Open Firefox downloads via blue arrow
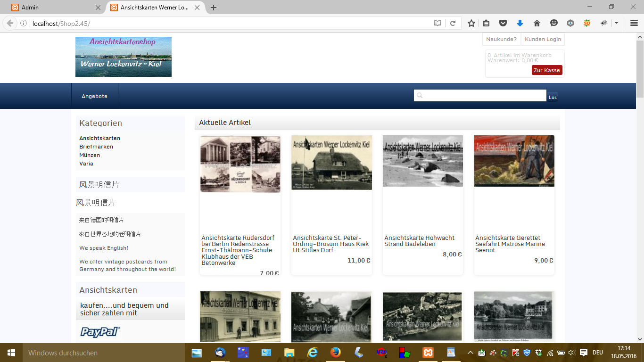 [520, 23]
